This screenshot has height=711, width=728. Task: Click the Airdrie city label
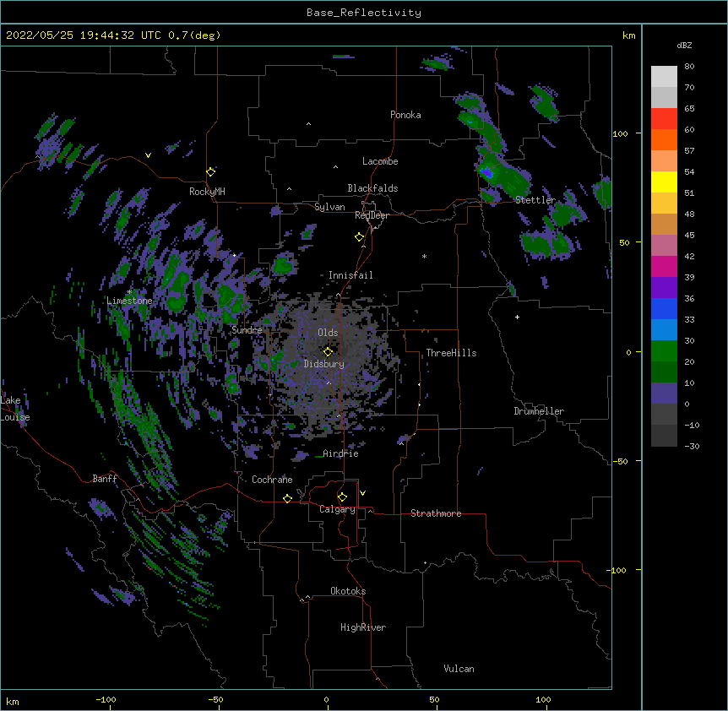pyautogui.click(x=340, y=453)
